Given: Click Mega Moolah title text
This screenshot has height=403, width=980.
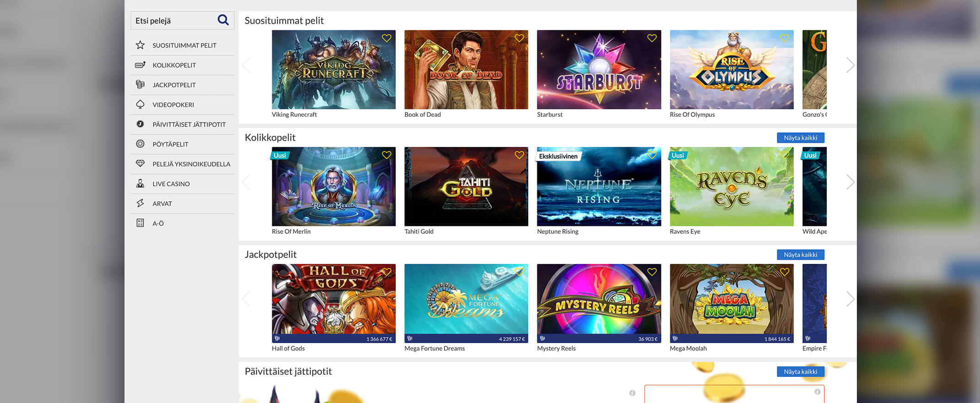Looking at the screenshot, I should point(688,348).
